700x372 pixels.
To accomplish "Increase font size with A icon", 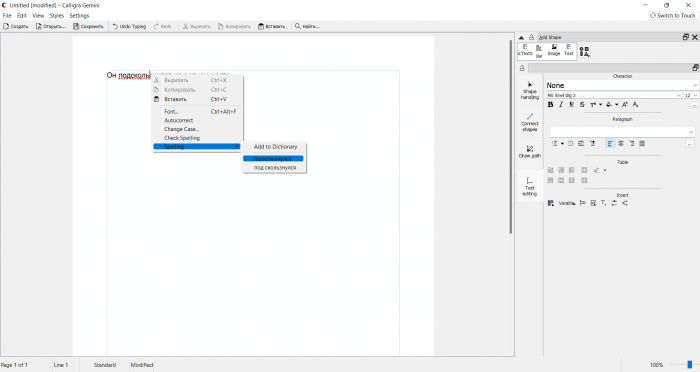I will click(x=625, y=104).
